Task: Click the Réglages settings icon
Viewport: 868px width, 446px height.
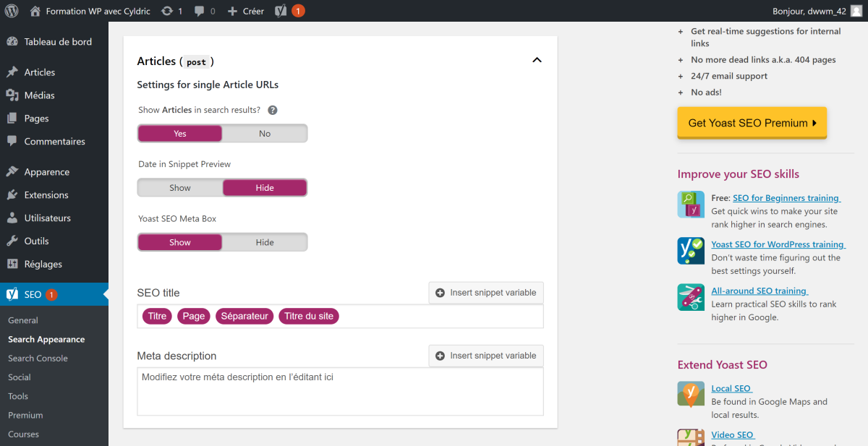Action: [12, 265]
